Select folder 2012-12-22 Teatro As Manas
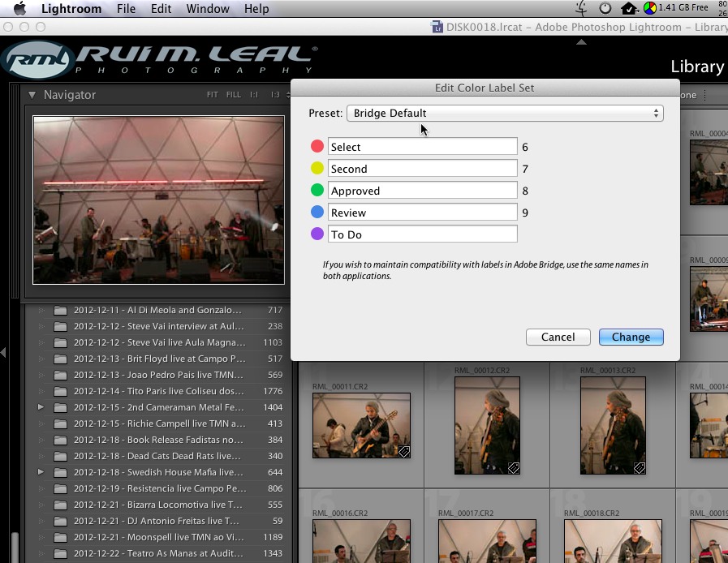This screenshot has width=728, height=563. [158, 554]
